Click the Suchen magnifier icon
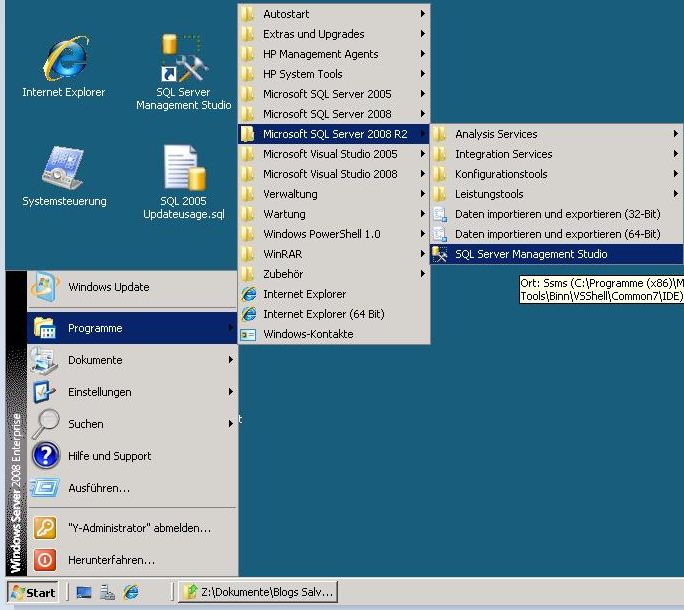Image resolution: width=684 pixels, height=610 pixels. point(45,423)
